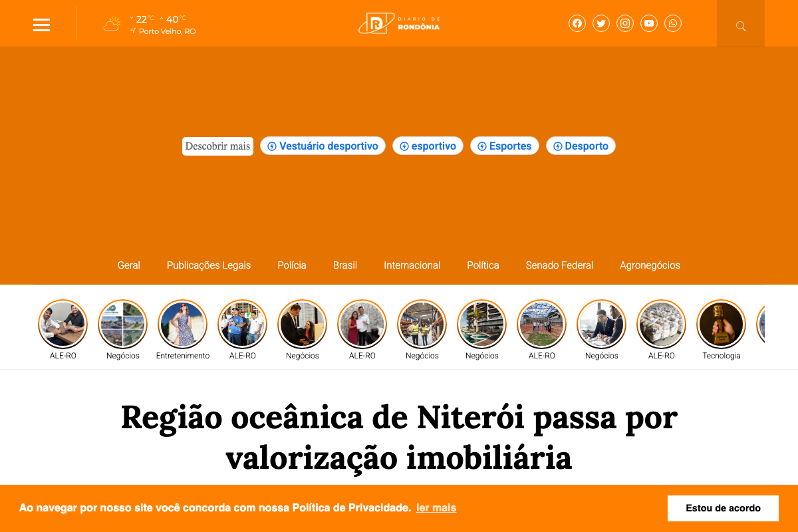The image size is (798, 532).
Task: Click the search magnifier icon
Action: pos(740,26)
